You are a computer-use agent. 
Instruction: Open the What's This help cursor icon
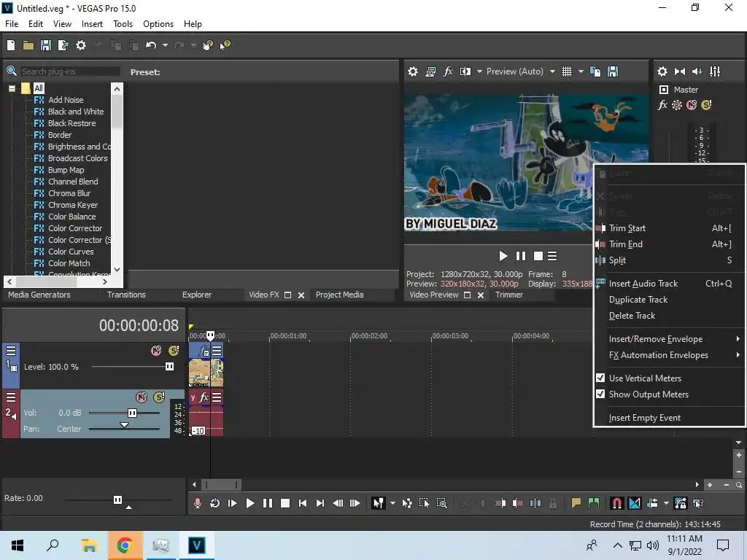pos(225,45)
